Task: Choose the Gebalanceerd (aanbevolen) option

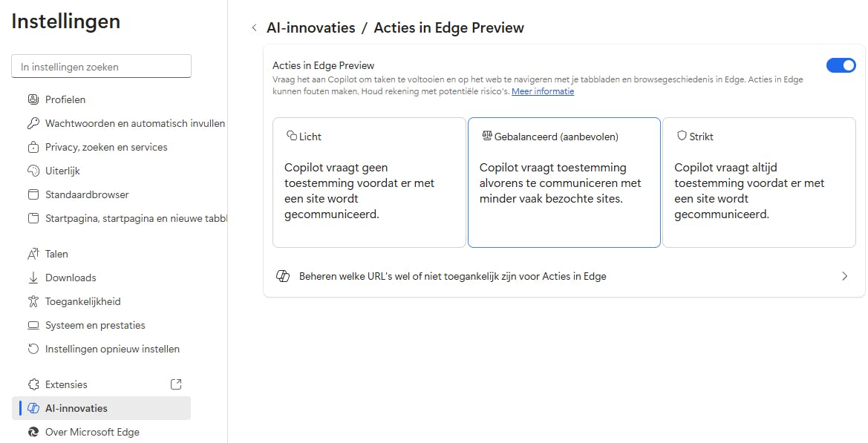Action: pyautogui.click(x=564, y=182)
